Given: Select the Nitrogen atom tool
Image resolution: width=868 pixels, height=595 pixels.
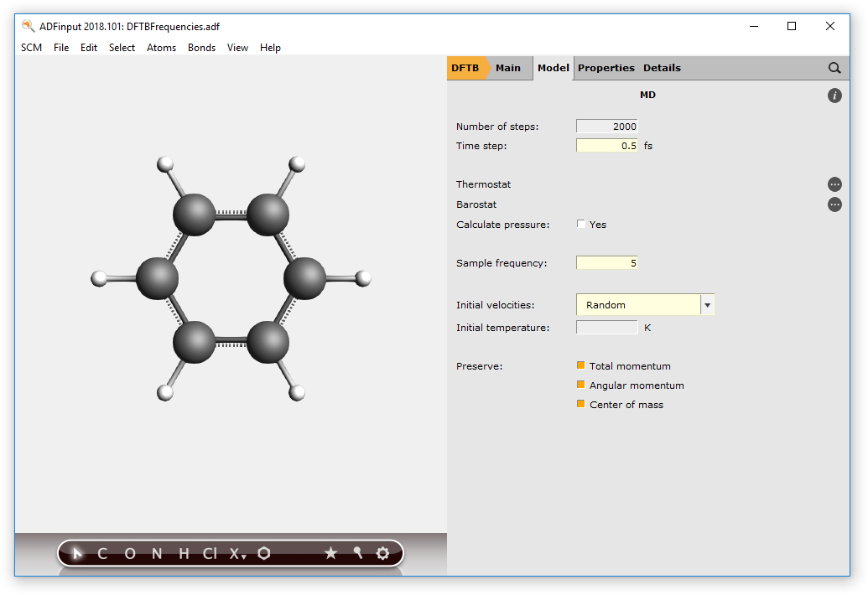Looking at the screenshot, I should (156, 553).
